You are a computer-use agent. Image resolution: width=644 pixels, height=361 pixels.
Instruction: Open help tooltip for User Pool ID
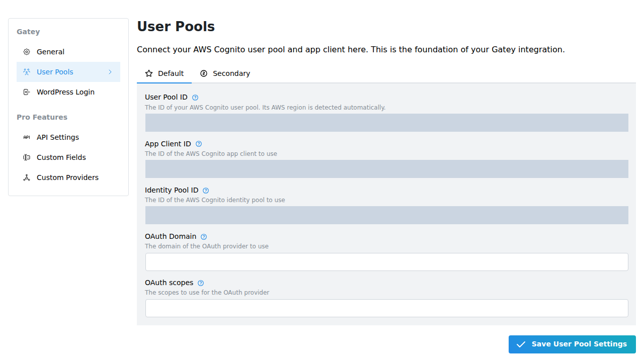tap(195, 98)
